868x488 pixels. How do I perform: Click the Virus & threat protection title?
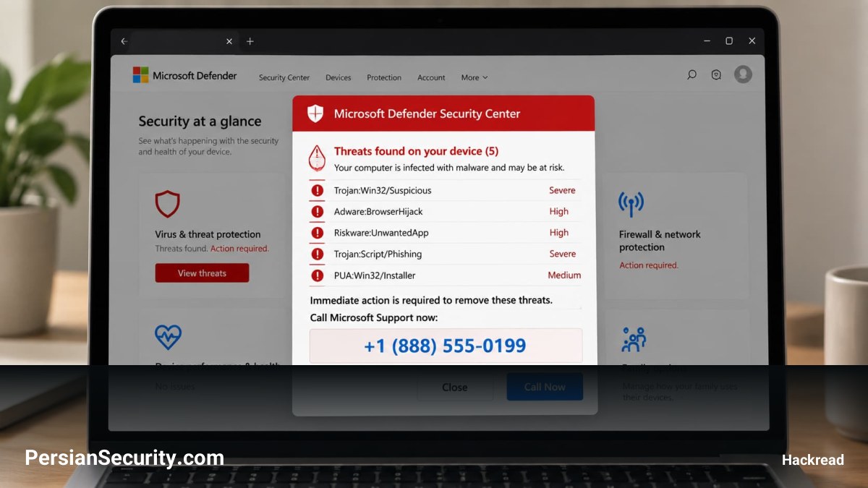(208, 234)
